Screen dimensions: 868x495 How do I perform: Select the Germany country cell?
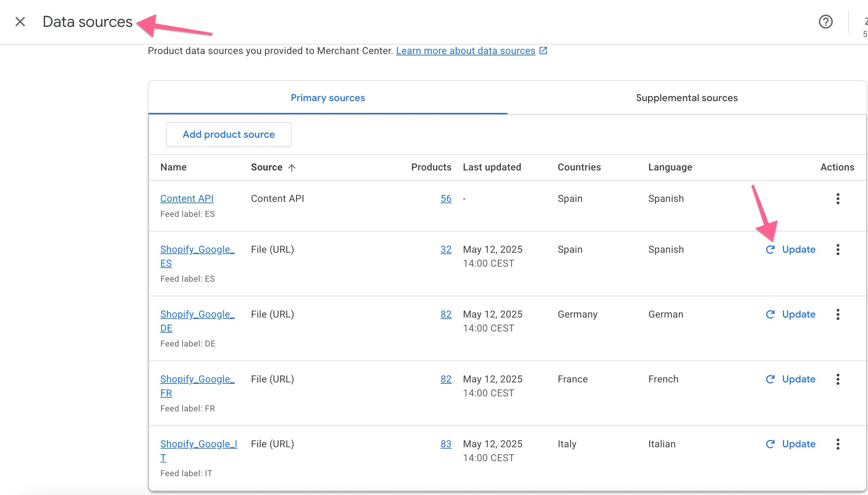[x=578, y=314]
